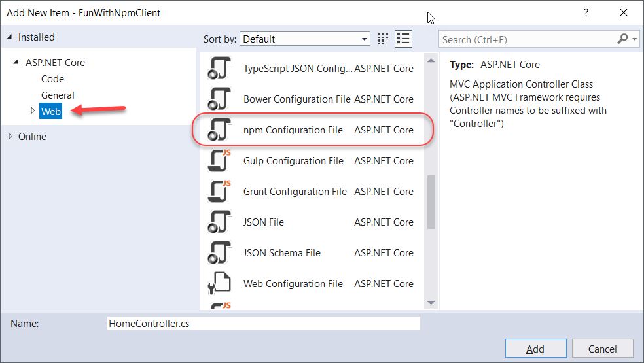
Task: Click the Gulp Configuration File icon
Action: (x=219, y=160)
